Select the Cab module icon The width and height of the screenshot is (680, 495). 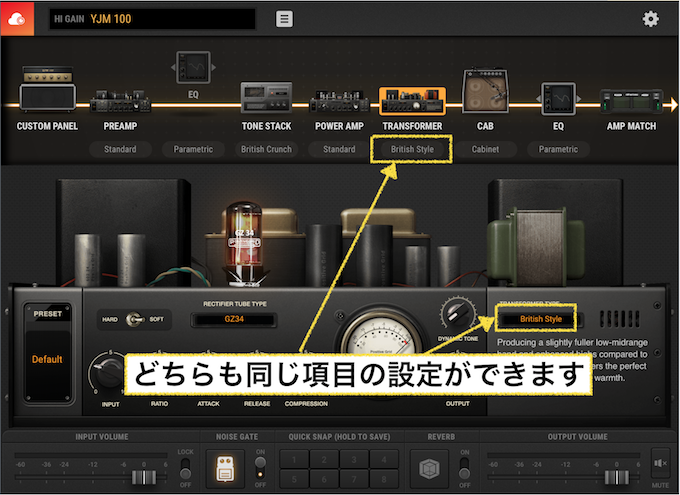click(485, 91)
